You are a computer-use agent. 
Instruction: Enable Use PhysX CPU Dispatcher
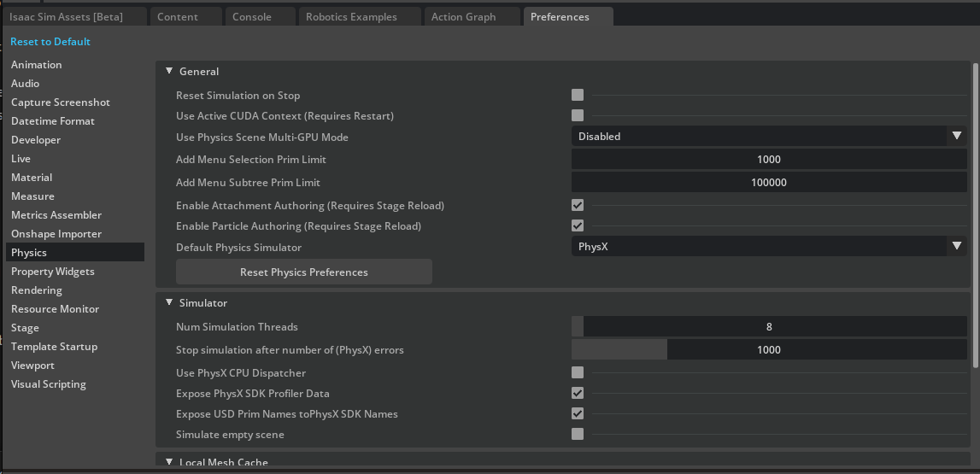[578, 372]
